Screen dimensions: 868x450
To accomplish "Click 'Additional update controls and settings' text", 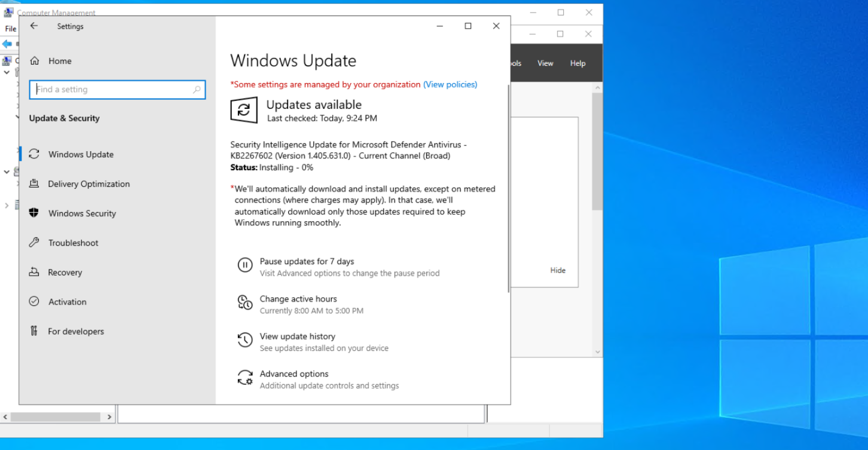I will [329, 385].
